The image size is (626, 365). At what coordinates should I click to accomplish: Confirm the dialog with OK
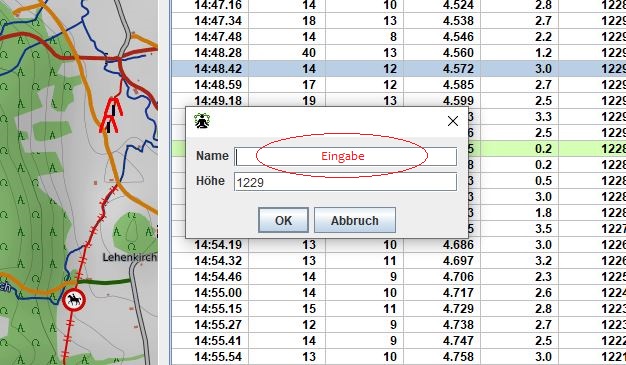point(283,220)
